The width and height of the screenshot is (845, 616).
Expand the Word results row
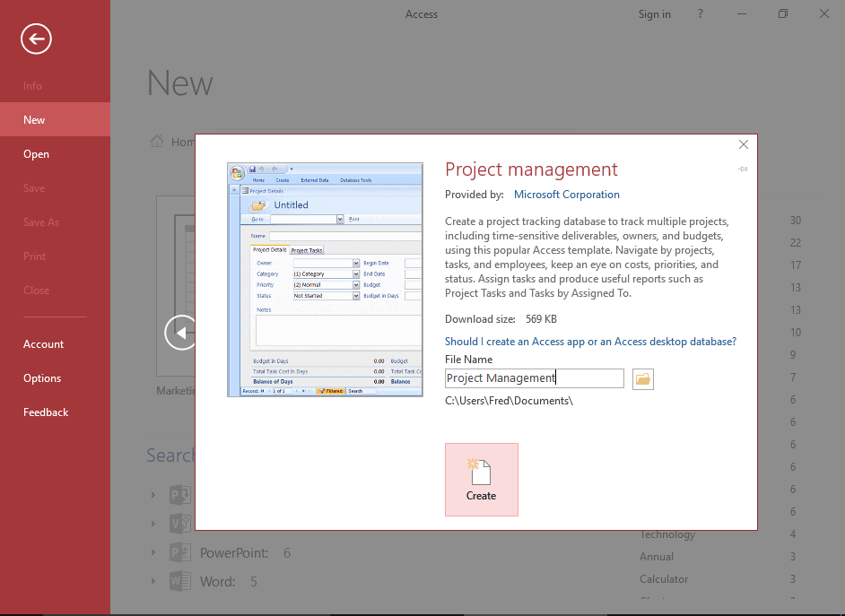153,581
